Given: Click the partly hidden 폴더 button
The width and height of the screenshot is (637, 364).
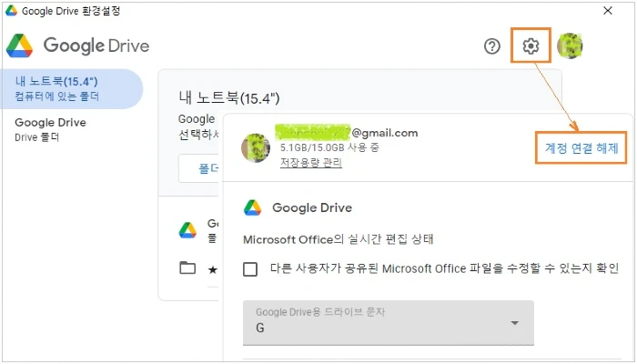Looking at the screenshot, I should pyautogui.click(x=199, y=168).
